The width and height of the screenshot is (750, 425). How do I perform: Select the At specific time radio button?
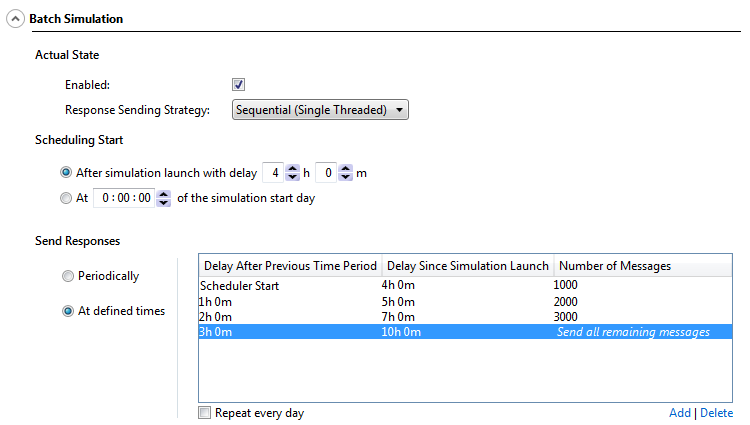point(67,198)
